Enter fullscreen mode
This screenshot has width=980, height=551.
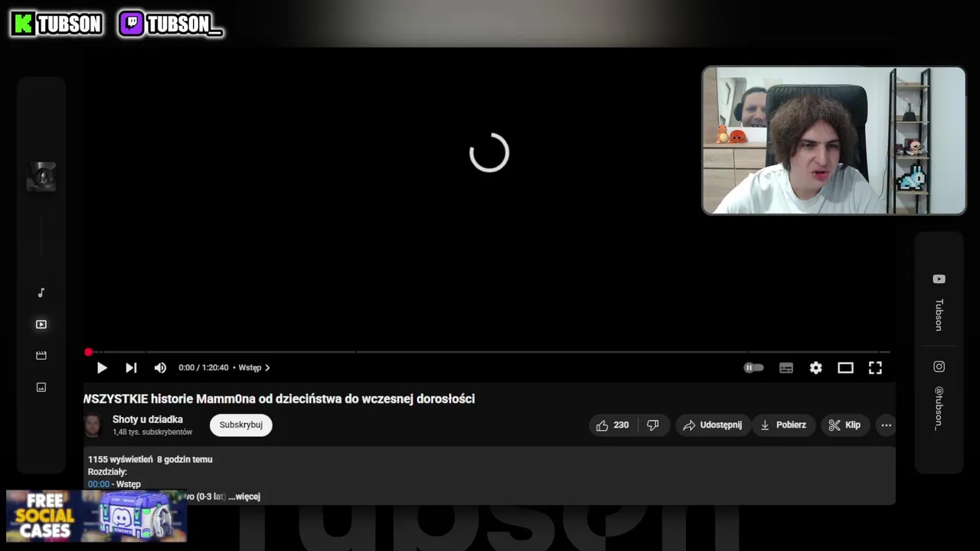(875, 368)
